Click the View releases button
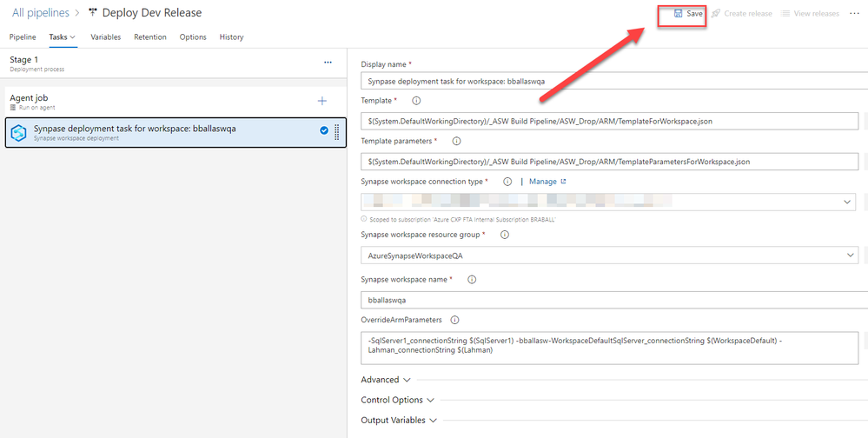This screenshot has width=868, height=438. point(810,13)
